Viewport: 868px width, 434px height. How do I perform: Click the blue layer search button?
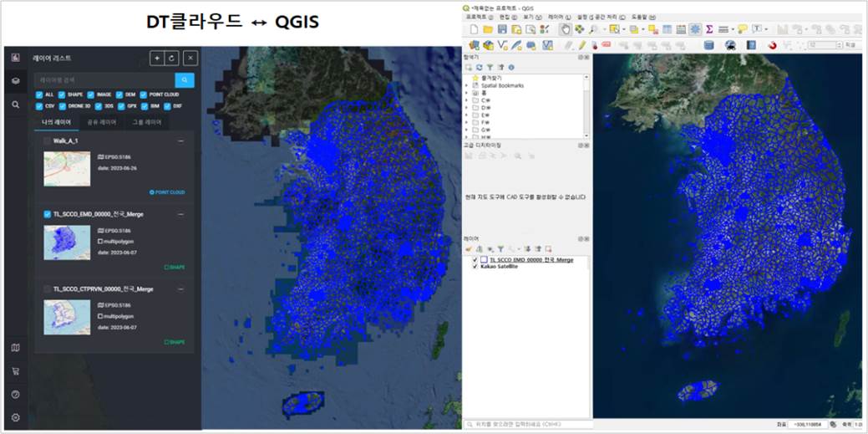[185, 79]
